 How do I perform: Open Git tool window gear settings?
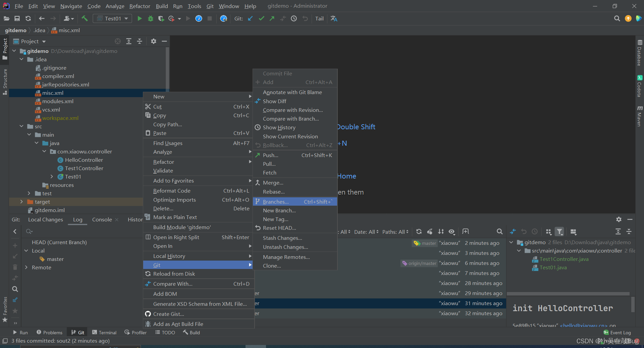coord(619,219)
